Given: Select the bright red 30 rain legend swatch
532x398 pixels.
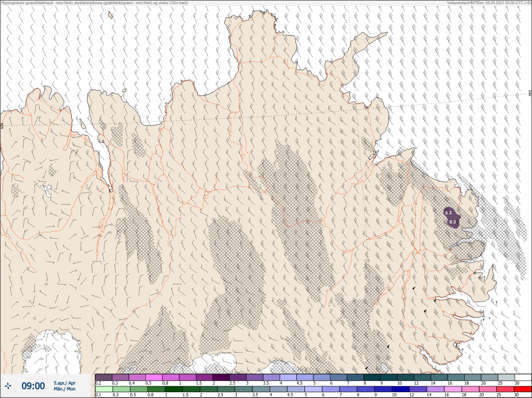Looking at the screenshot, I should [x=523, y=389].
